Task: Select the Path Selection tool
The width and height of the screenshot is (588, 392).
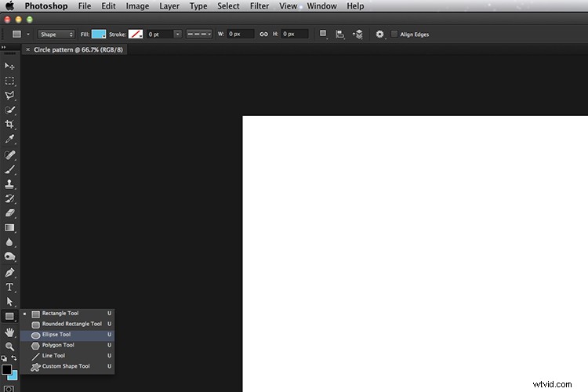Action: (9, 302)
